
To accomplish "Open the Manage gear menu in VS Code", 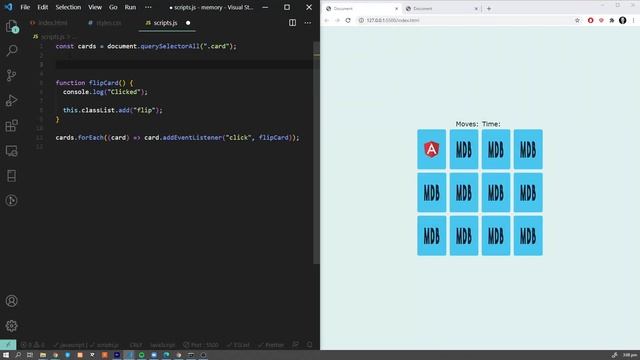I will 11,325.
